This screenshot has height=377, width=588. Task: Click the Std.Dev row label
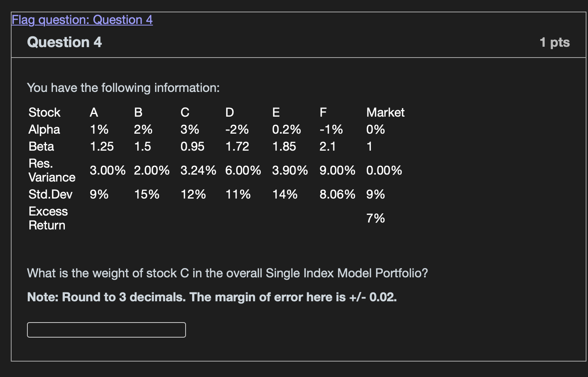pos(51,194)
